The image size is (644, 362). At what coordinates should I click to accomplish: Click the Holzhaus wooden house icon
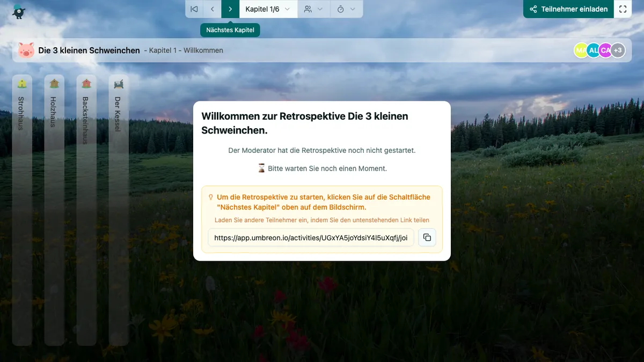pos(54,82)
